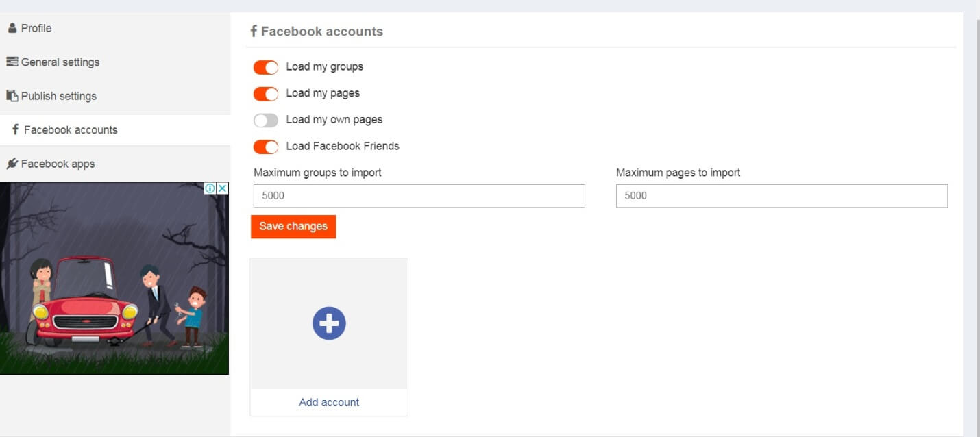The width and height of the screenshot is (980, 437).
Task: Toggle Load Facebook Friends off
Action: coord(266,147)
